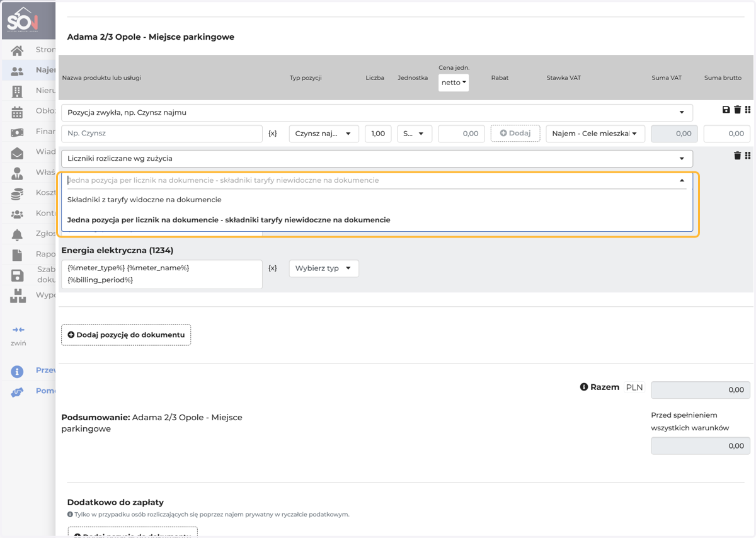The width and height of the screenshot is (756, 538).
Task: Open the boxes equipment icon in the sidebar
Action: 18,295
